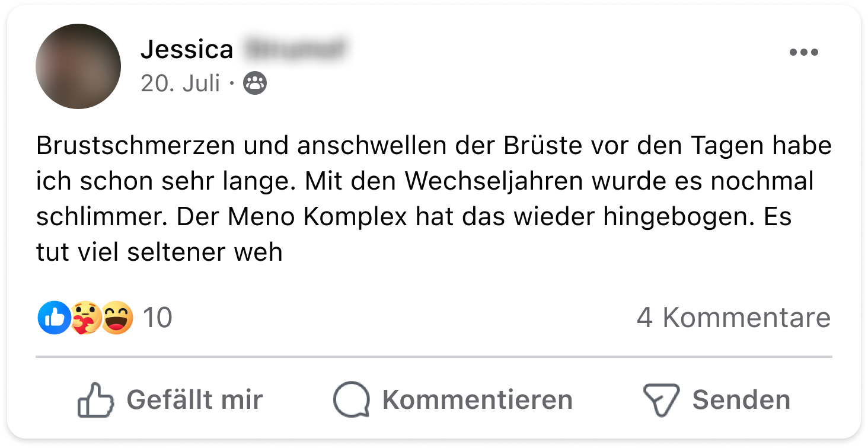Click the care hug reaction emoji
The width and height of the screenshot is (868, 448).
click(x=87, y=318)
